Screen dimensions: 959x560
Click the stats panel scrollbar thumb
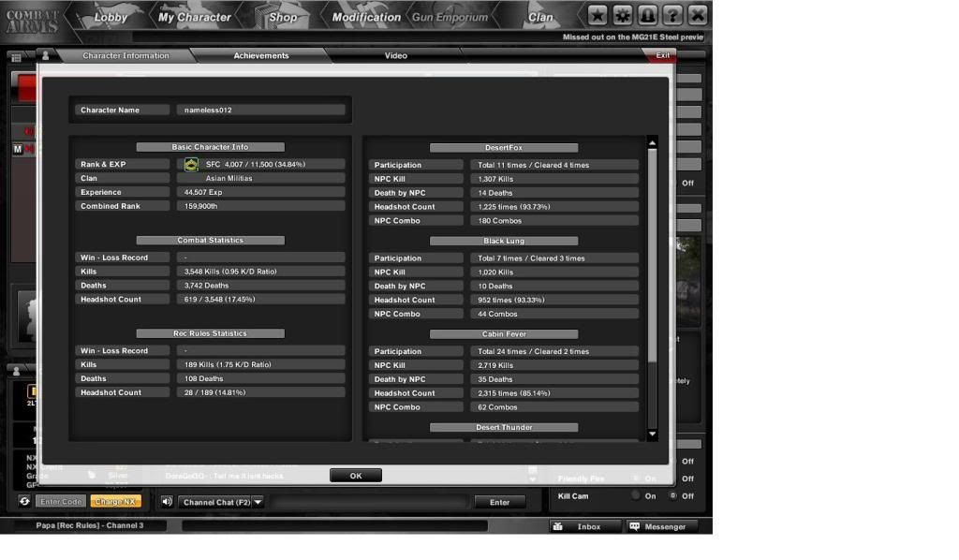[x=652, y=256]
